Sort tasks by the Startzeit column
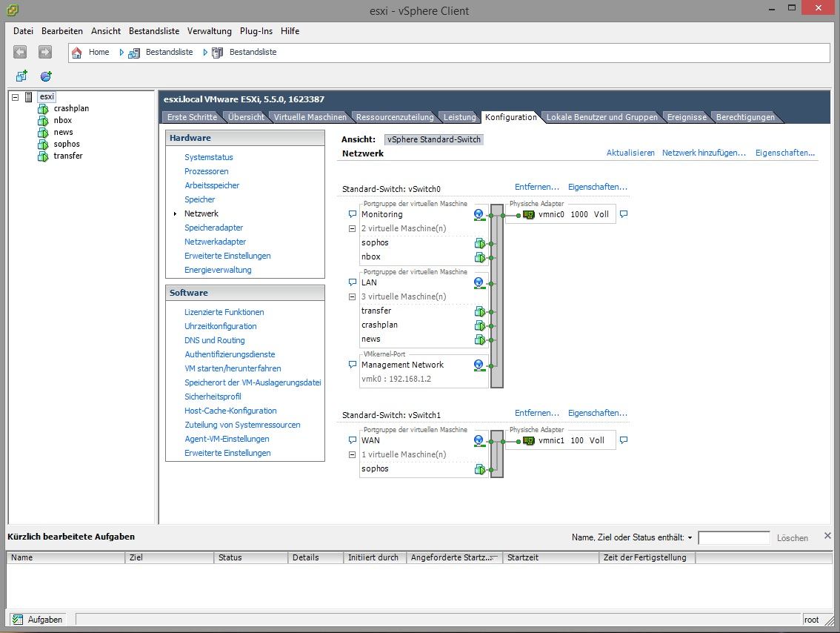 coord(550,557)
